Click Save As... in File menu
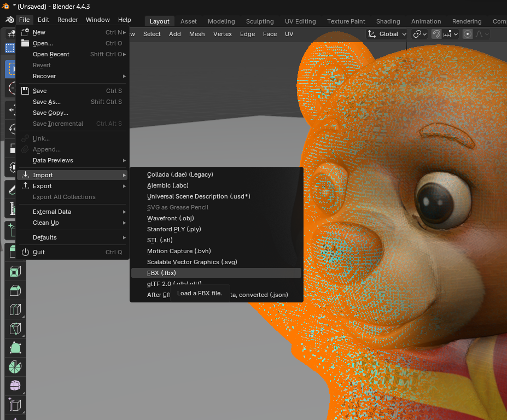Viewport: 507px width, 420px height. coord(72,102)
